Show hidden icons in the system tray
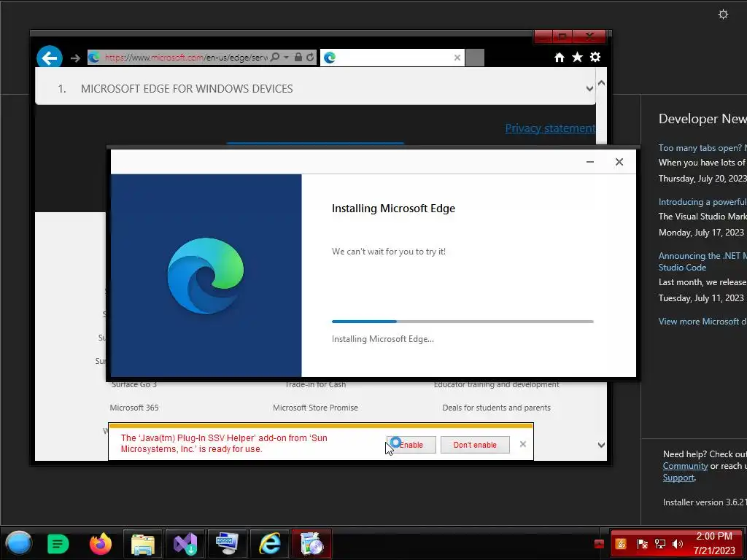The height and width of the screenshot is (560, 747). [600, 544]
